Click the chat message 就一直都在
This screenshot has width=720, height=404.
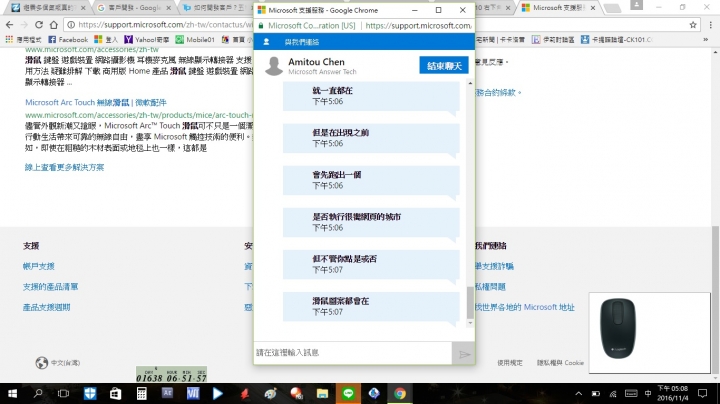click(x=371, y=96)
